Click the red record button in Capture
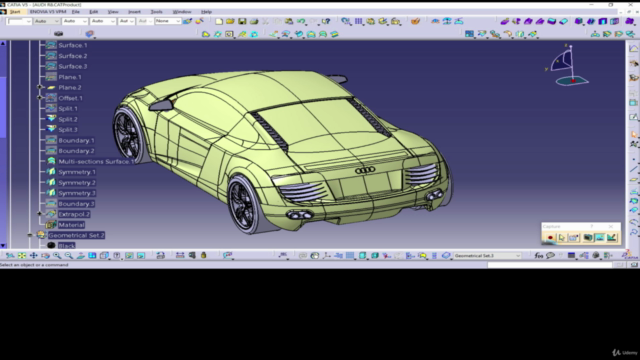 click(550, 238)
